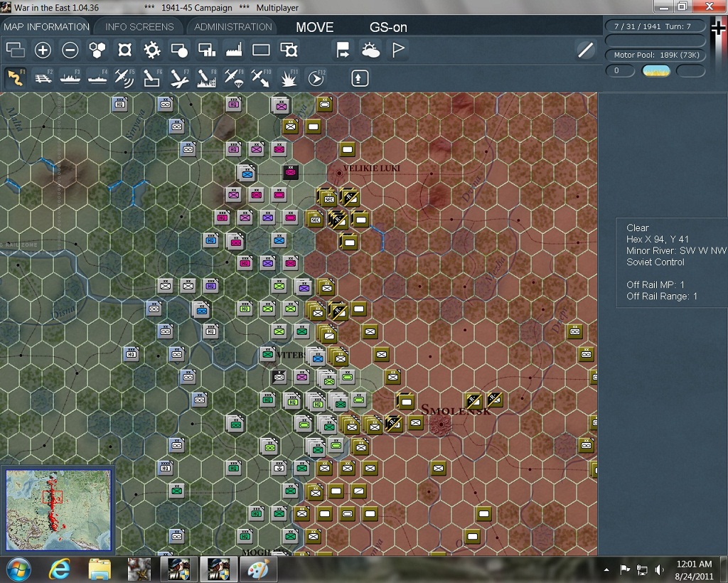728x583 pixels.
Task: Select Air recon mode (F5) icon
Action: coord(124,78)
